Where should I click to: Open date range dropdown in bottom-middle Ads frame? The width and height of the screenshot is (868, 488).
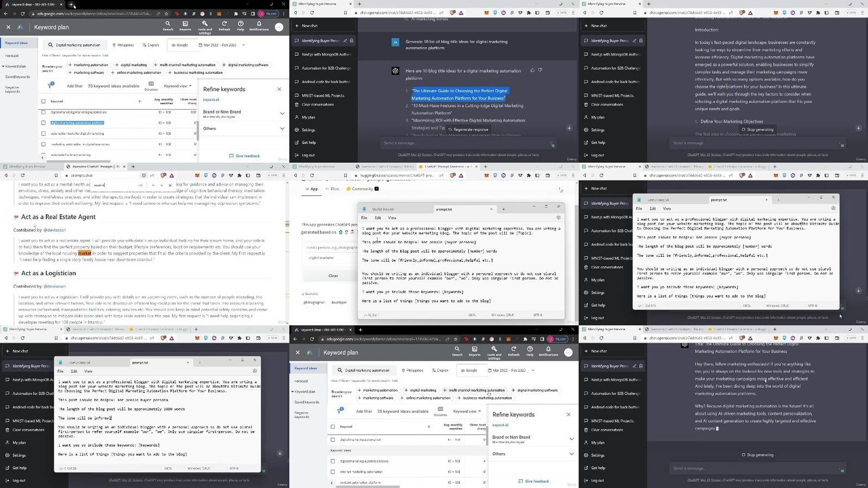[x=533, y=370]
